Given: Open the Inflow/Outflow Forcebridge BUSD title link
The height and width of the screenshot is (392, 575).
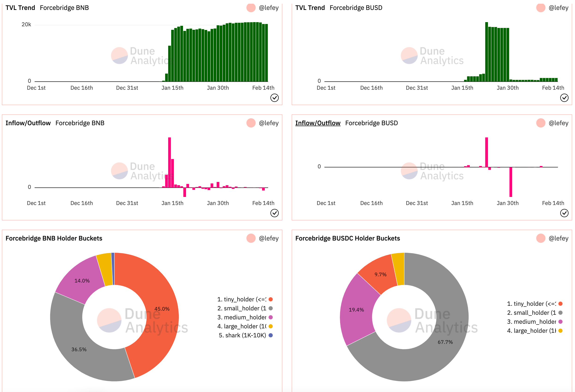Looking at the screenshot, I should [x=318, y=123].
